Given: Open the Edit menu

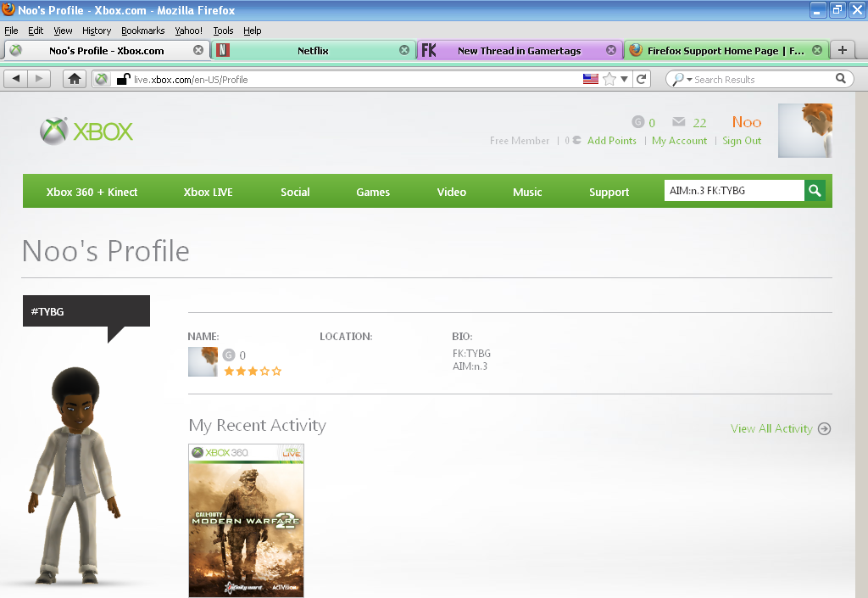Looking at the screenshot, I should (x=36, y=31).
